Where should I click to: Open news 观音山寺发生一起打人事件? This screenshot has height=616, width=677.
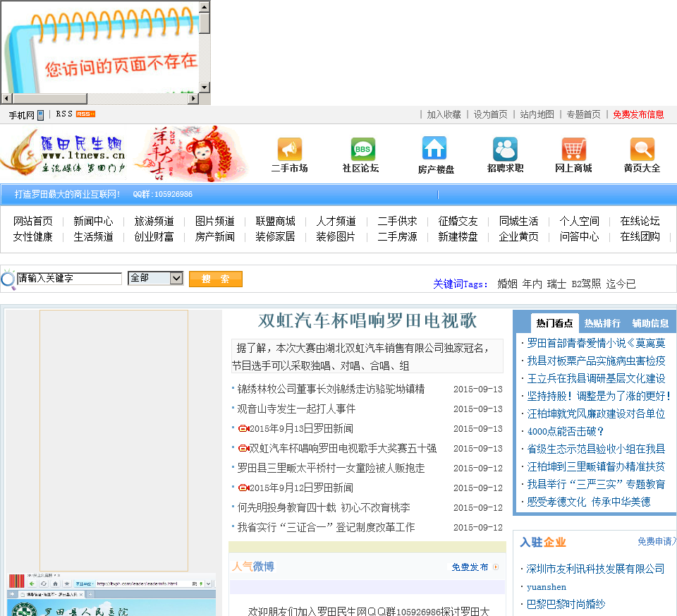[296, 409]
